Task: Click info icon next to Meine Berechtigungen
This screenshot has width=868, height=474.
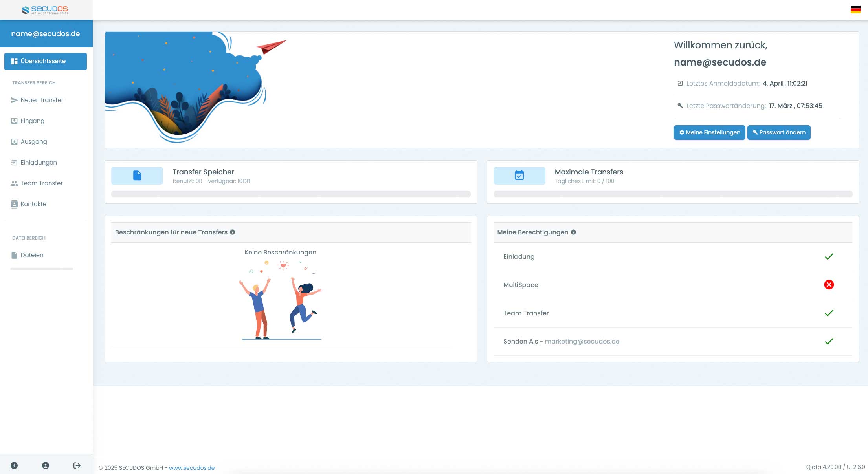Action: (x=573, y=232)
